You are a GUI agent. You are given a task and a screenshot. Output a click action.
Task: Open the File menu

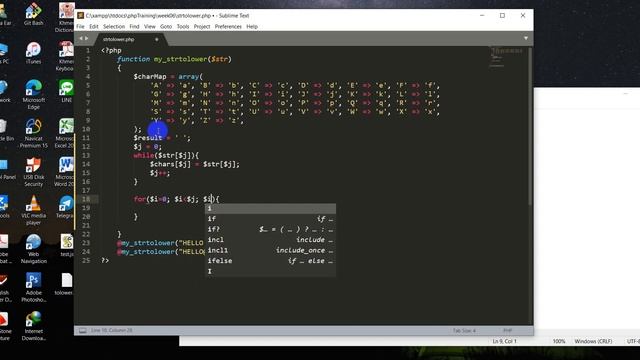(80, 27)
